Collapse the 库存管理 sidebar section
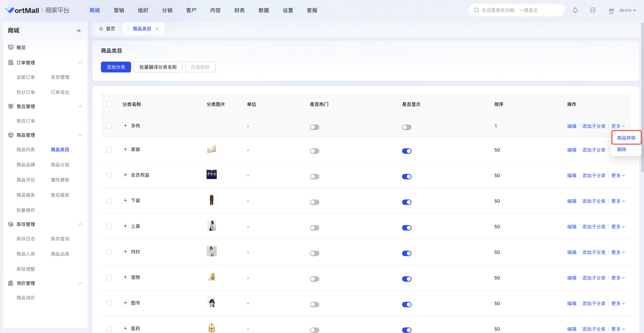This screenshot has height=333, width=644. (80, 224)
